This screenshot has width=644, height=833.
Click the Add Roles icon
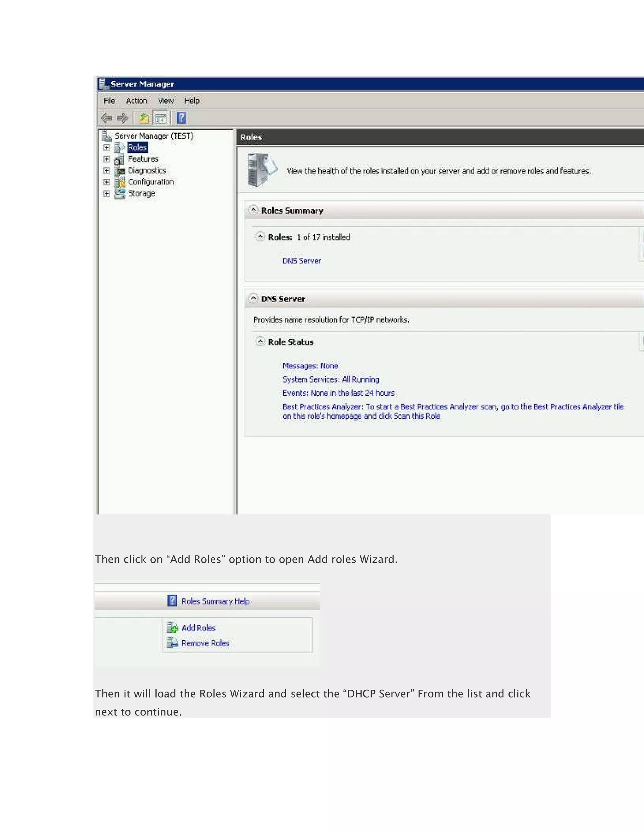pyautogui.click(x=172, y=627)
